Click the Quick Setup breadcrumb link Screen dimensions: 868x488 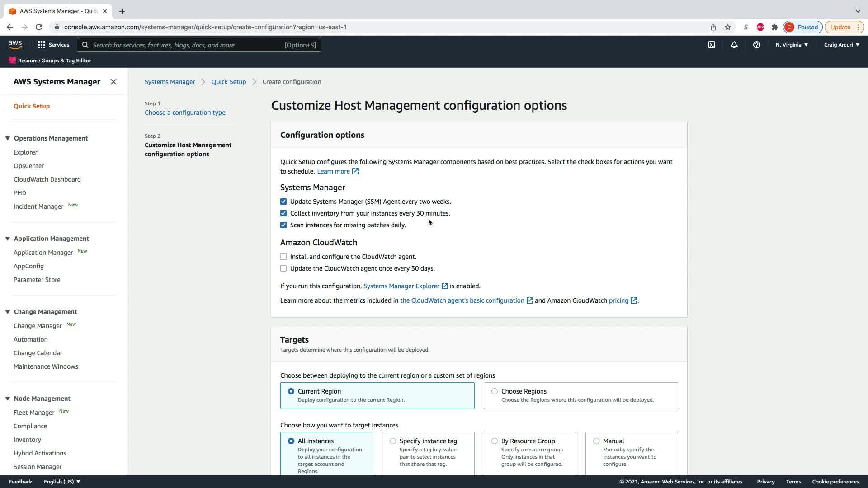[x=229, y=82]
